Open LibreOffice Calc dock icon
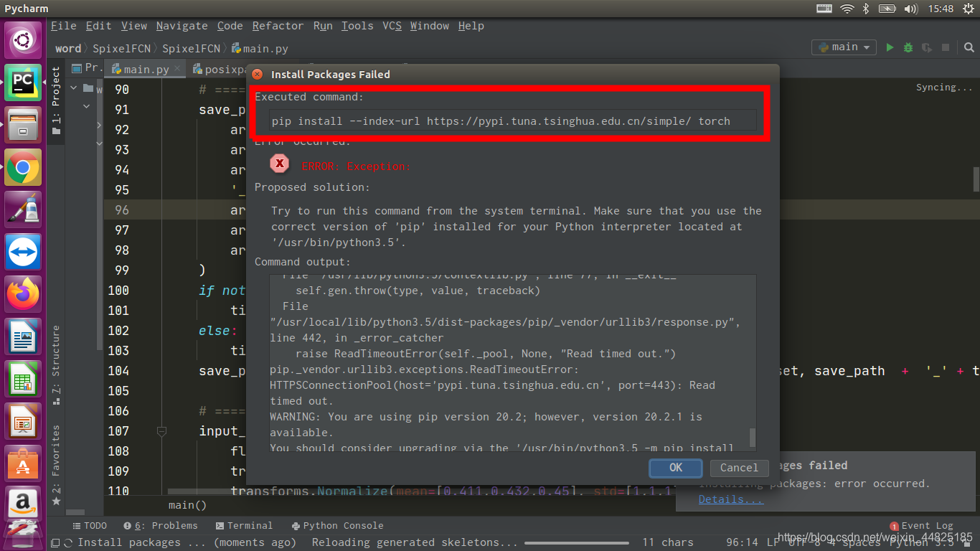Screen dimensions: 980x551 tap(23, 380)
